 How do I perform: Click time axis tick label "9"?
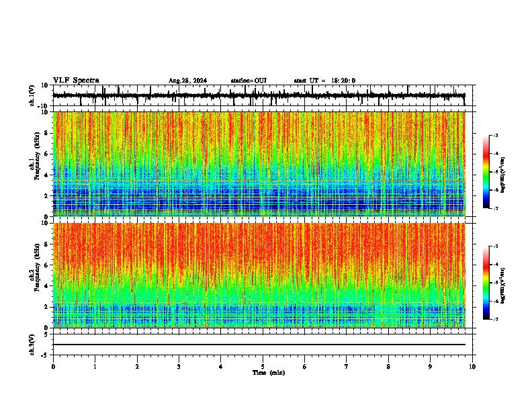[x=430, y=367]
